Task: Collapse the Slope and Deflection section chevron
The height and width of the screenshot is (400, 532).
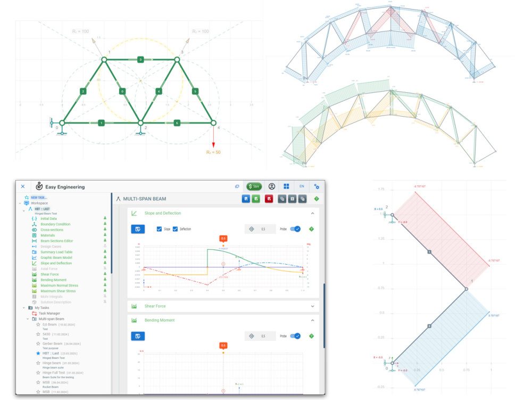Action: [312, 213]
